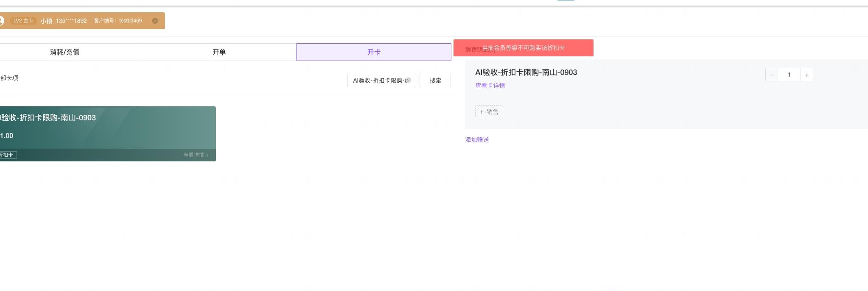Open 查看详情 on the discount card
This screenshot has width=868, height=291.
[196, 155]
